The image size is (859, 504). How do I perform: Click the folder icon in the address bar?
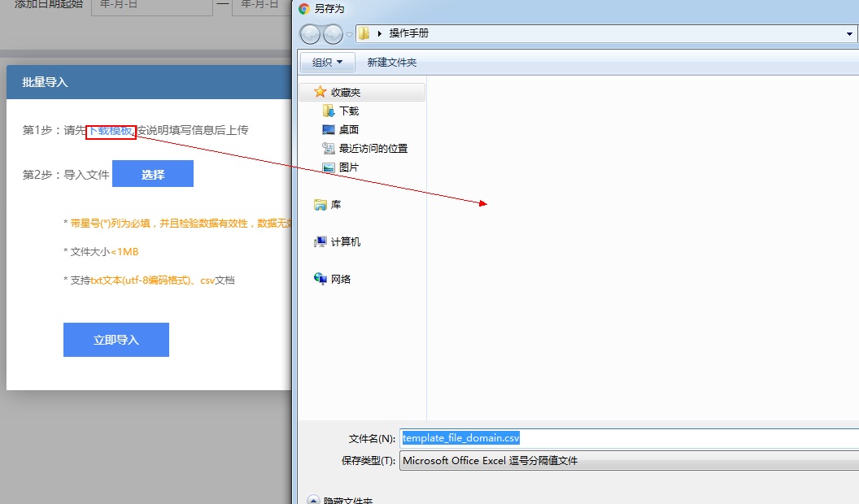pyautogui.click(x=364, y=33)
